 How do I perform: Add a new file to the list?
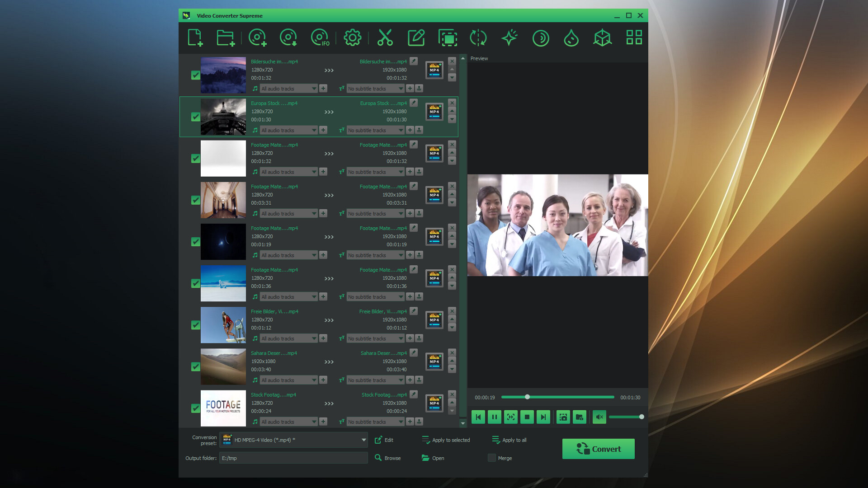(x=195, y=38)
